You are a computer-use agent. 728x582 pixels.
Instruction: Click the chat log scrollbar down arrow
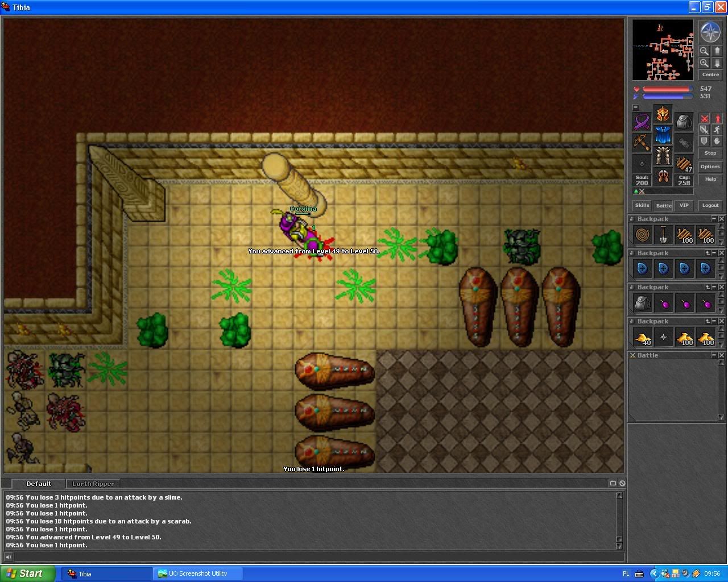pos(620,546)
